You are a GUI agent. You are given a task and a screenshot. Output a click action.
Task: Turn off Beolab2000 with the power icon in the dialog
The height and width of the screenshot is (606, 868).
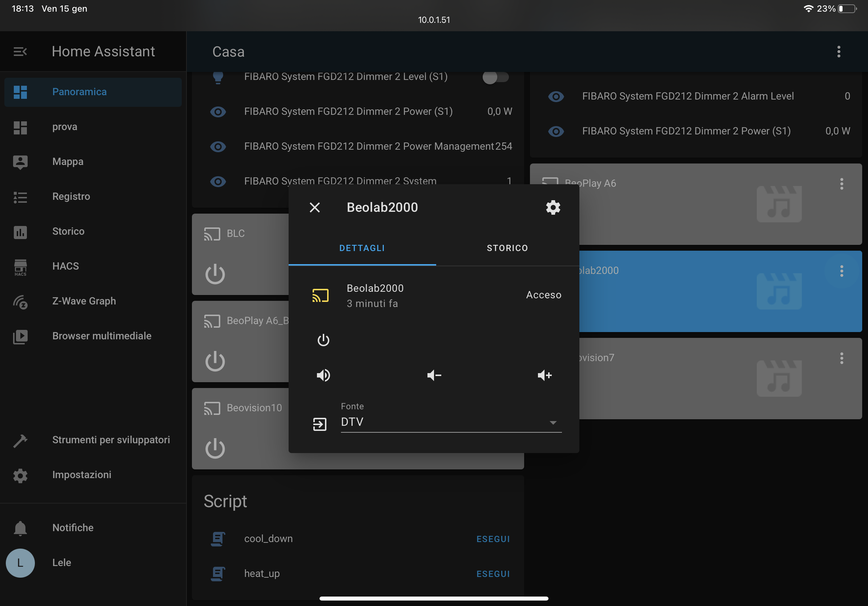click(x=323, y=340)
